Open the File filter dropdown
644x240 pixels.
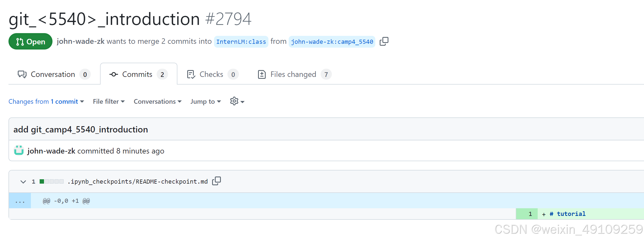tap(108, 101)
